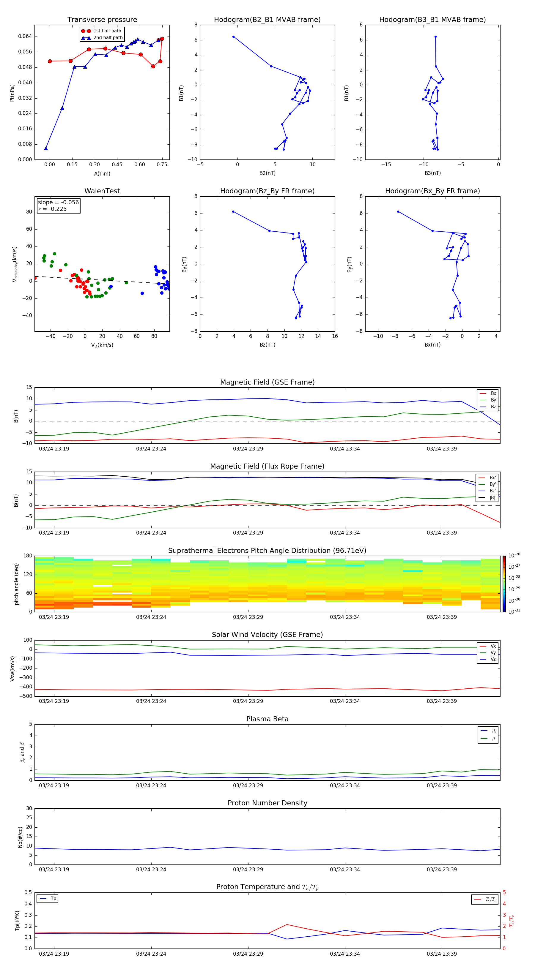Click the "Np(#/cc)" y-axis label
535x980 pixels.
[20, 837]
